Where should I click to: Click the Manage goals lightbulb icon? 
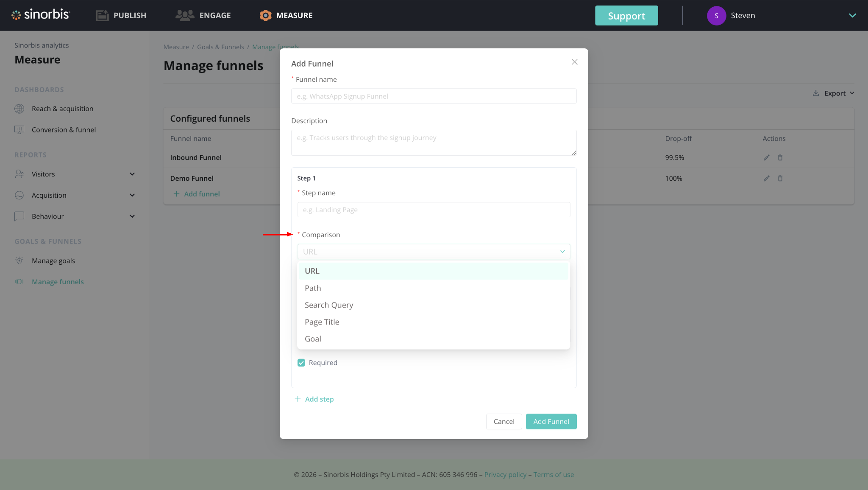(x=19, y=260)
